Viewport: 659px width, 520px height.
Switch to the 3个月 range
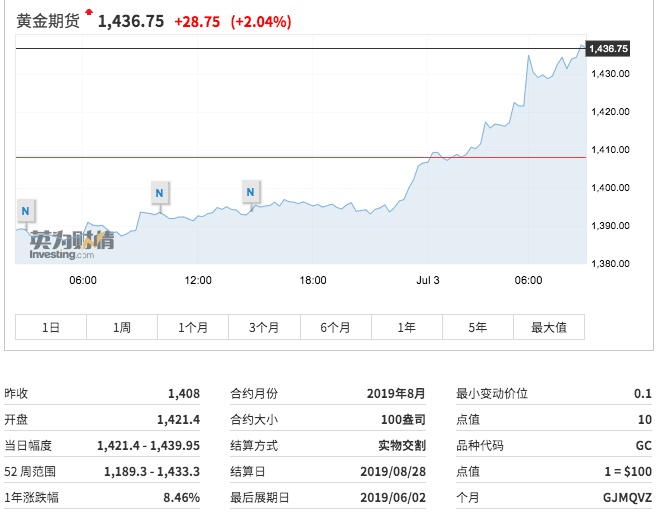point(264,327)
